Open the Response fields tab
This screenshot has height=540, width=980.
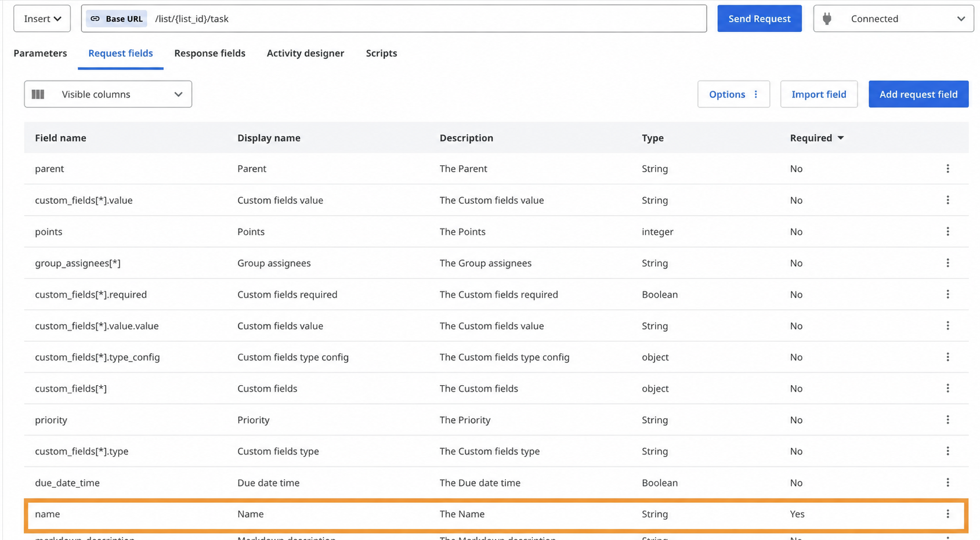pyautogui.click(x=209, y=53)
